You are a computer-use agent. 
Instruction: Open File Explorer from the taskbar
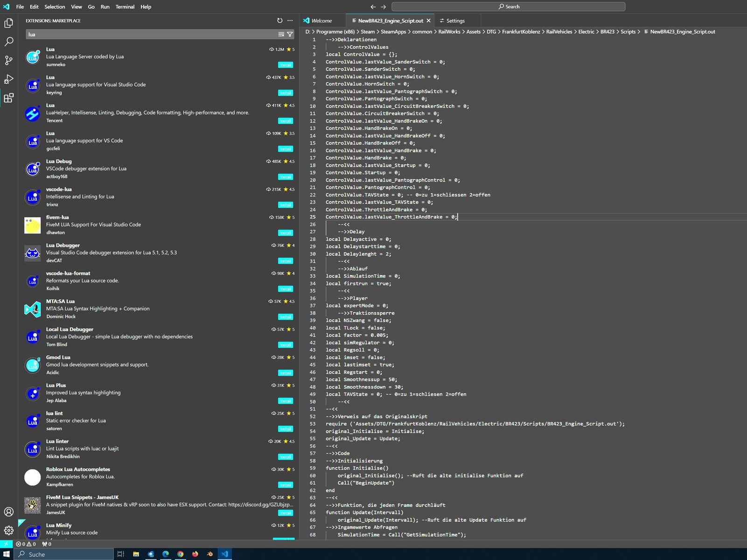click(136, 554)
